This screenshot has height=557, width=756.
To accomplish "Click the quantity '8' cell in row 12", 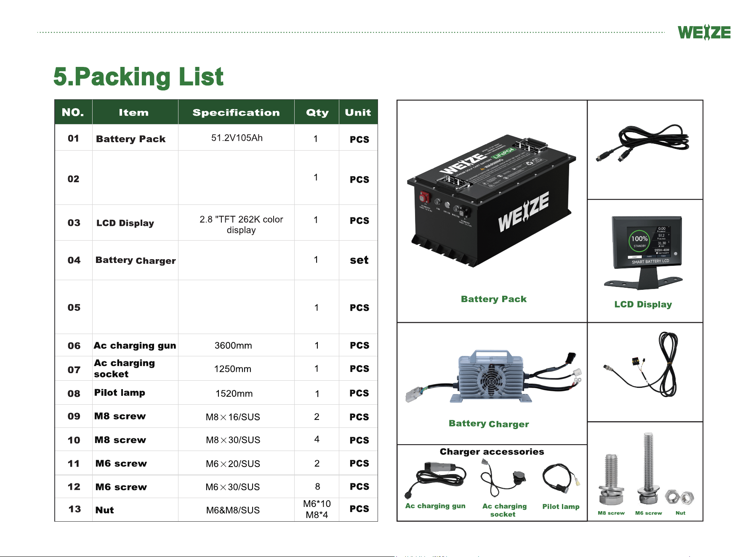I will [x=317, y=486].
